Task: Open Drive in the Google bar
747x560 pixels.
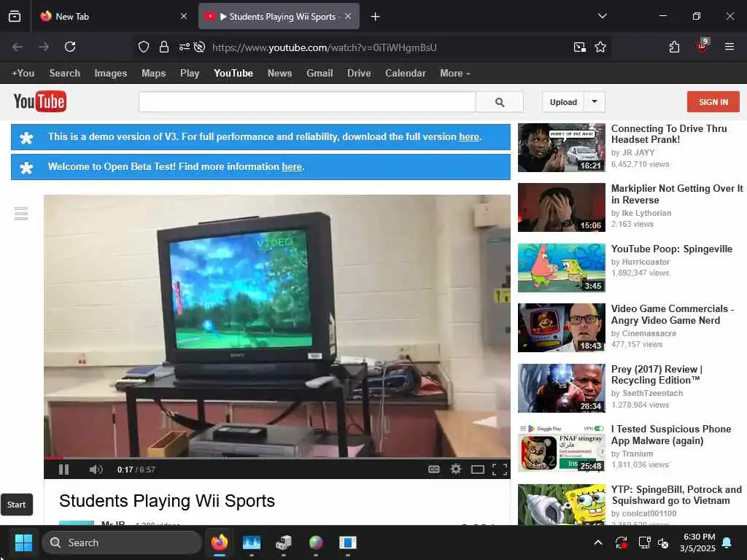Action: click(x=359, y=74)
